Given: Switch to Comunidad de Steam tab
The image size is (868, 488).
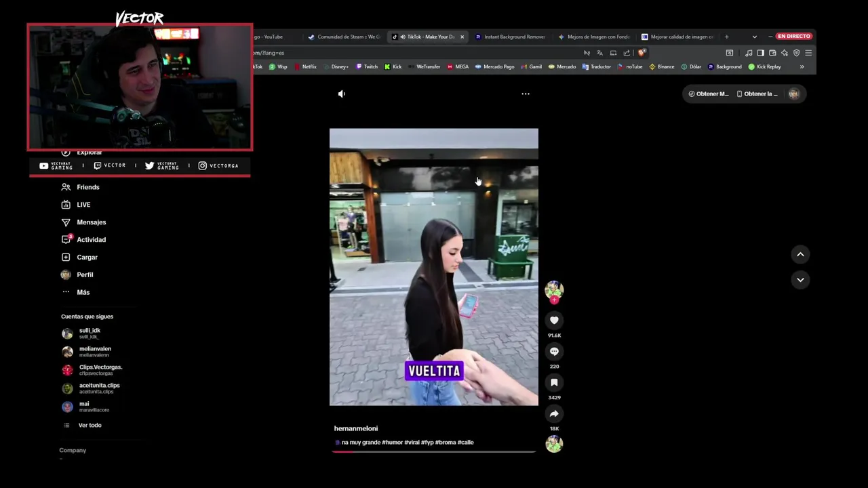Looking at the screenshot, I should pyautogui.click(x=344, y=37).
